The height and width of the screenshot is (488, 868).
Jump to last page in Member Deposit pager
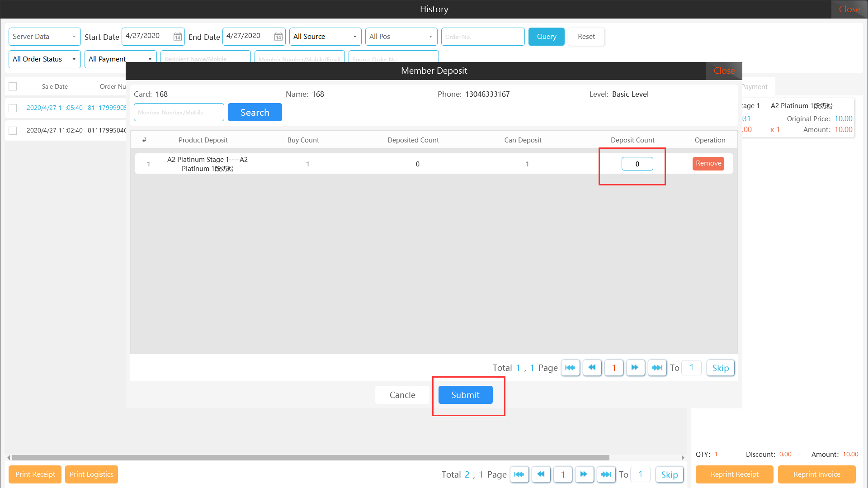click(657, 368)
